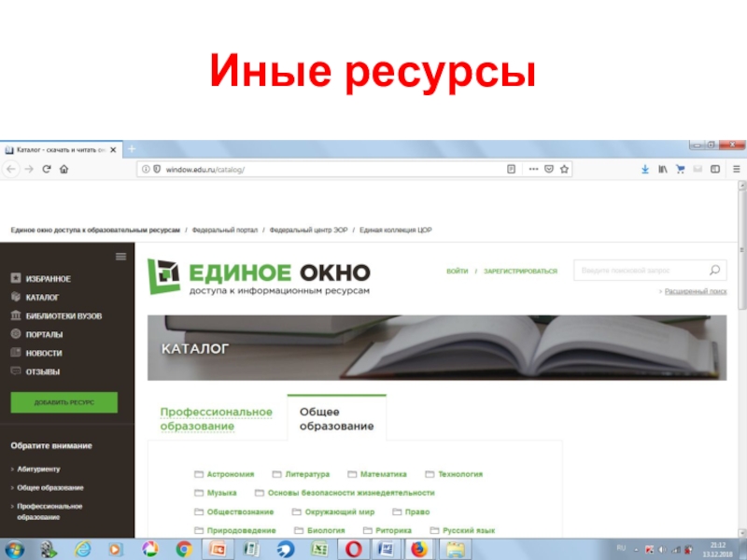Open page actions three-dots menu
747x560 pixels.
[533, 169]
